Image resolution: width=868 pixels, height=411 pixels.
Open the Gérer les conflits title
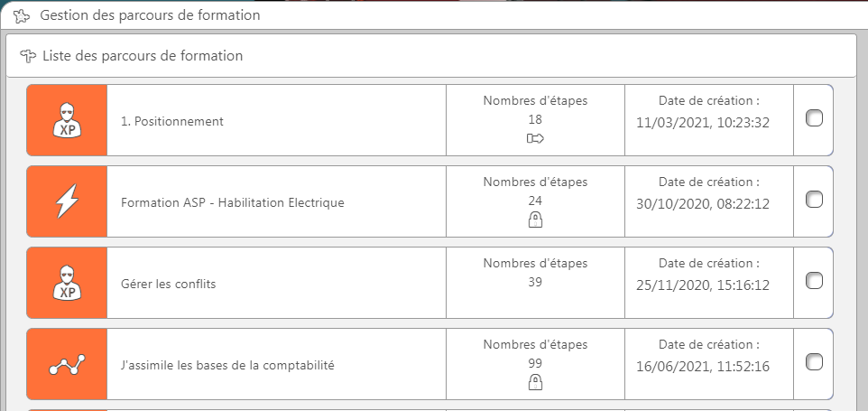coord(169,285)
